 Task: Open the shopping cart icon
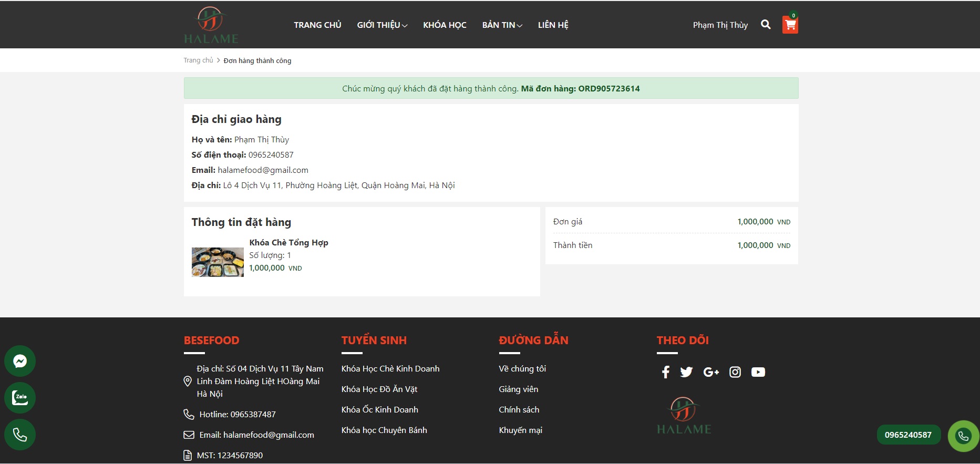click(x=790, y=25)
